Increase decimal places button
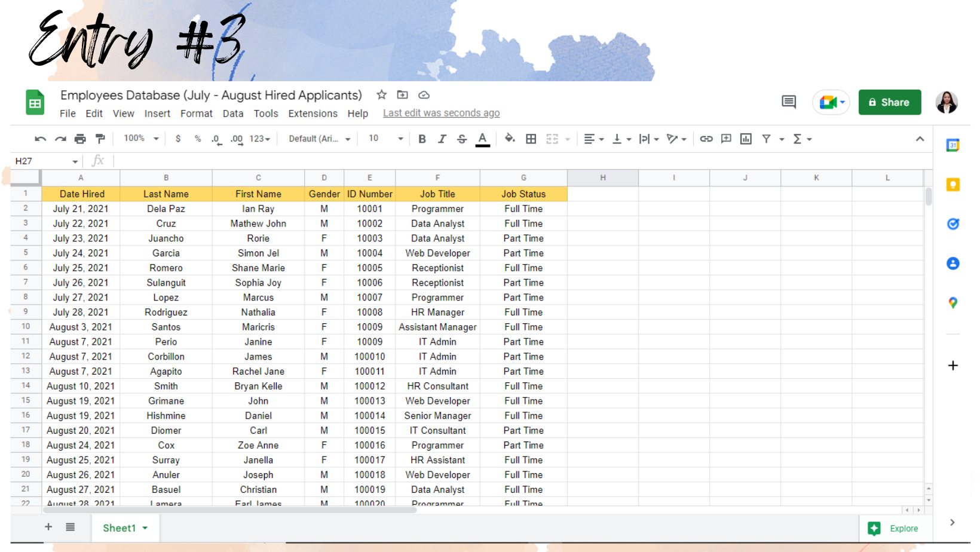The image size is (980, 552). [237, 139]
